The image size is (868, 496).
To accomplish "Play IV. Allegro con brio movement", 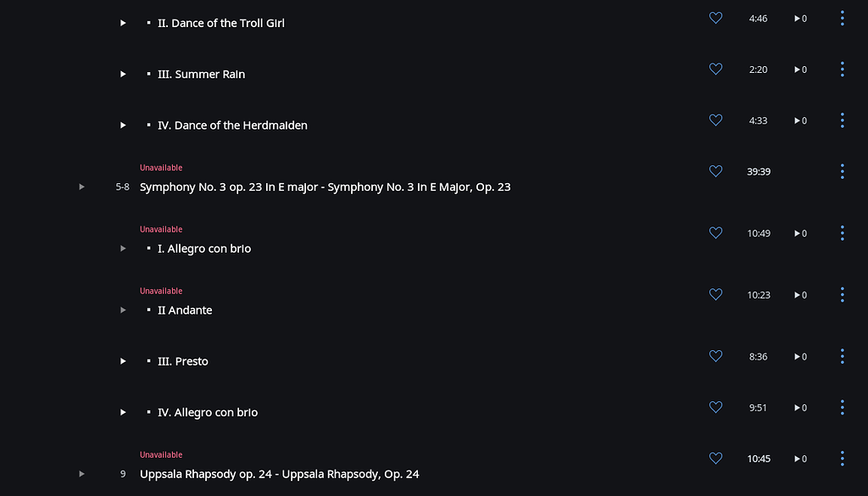I will [x=123, y=413].
